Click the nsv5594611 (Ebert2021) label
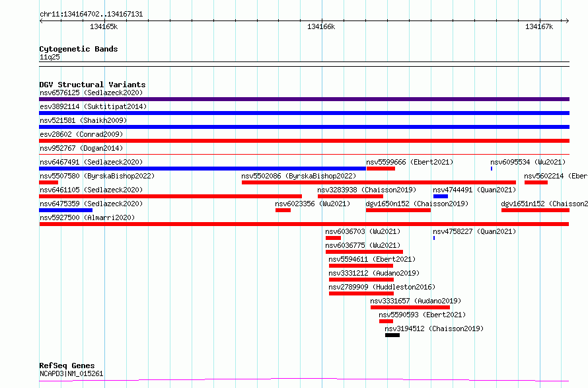Image resolution: width=588 pixels, height=388 pixels. (x=372, y=259)
